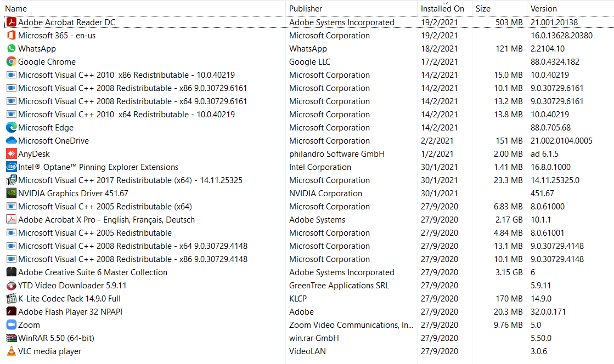Select the Microsoft 365 - en-us entry
614x364 pixels.
57,36
